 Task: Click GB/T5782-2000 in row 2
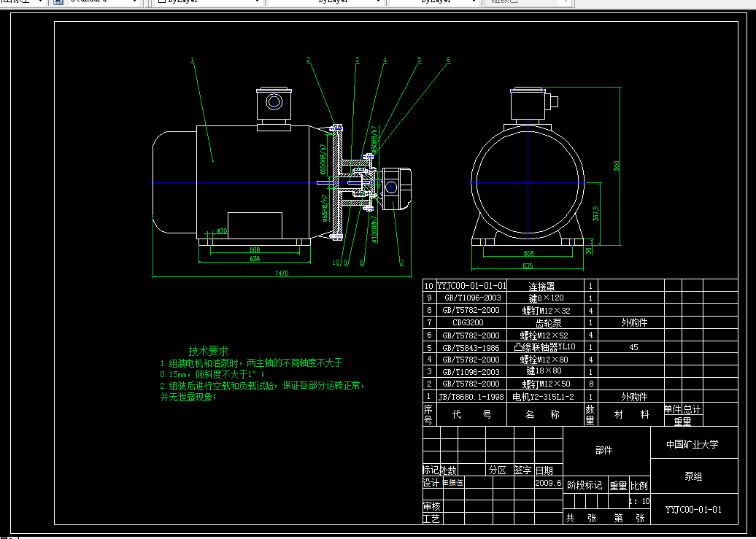pyautogui.click(x=471, y=384)
